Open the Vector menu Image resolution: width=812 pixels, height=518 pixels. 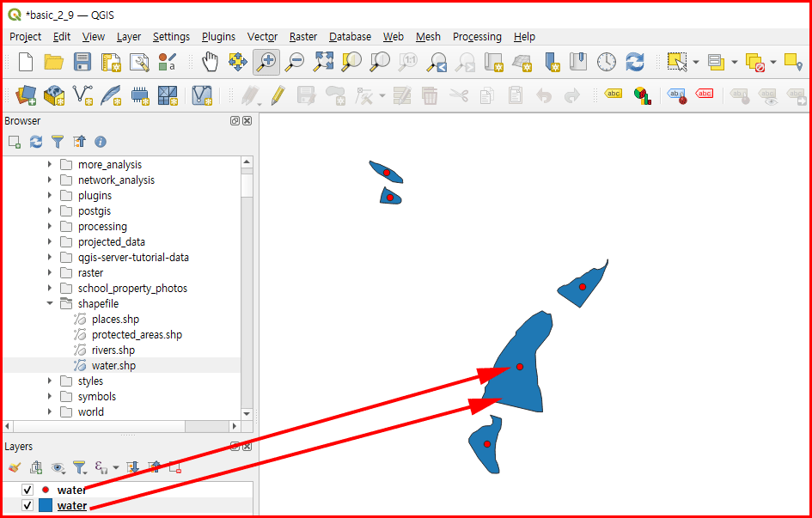pyautogui.click(x=262, y=37)
